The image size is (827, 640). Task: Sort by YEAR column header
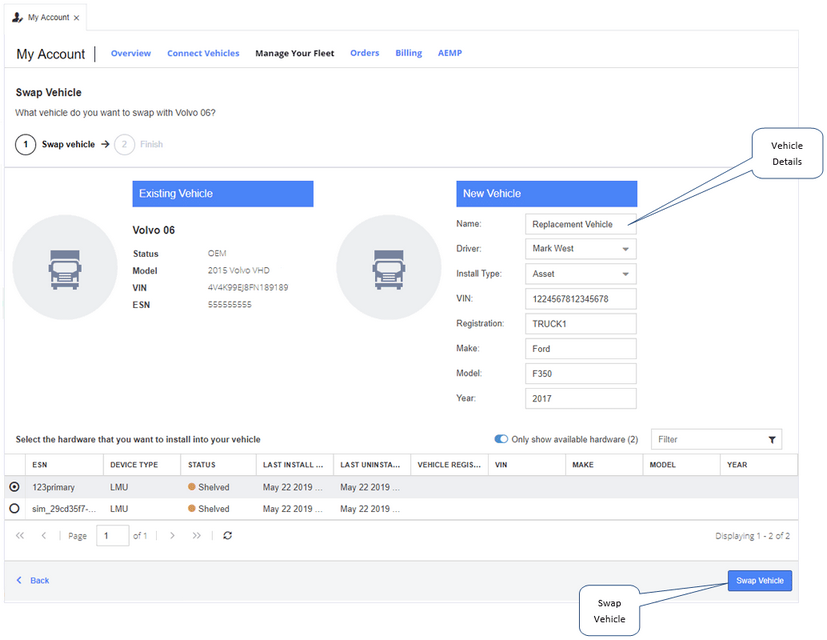[x=759, y=465]
